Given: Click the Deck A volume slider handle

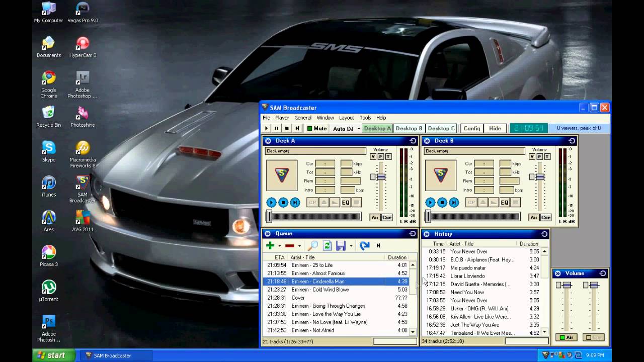Looking at the screenshot, I should coord(381,177).
